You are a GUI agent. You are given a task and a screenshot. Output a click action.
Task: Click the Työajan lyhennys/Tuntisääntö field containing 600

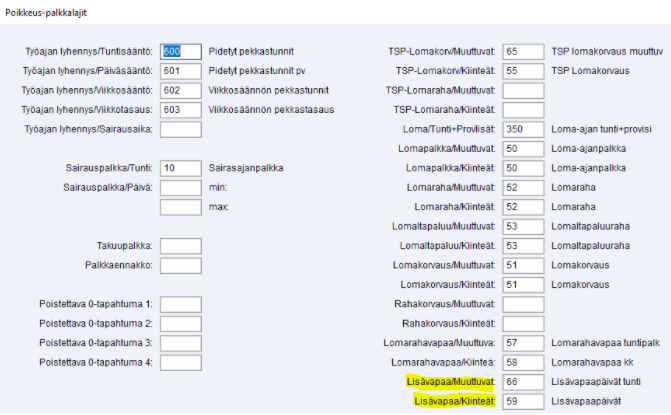pos(180,51)
